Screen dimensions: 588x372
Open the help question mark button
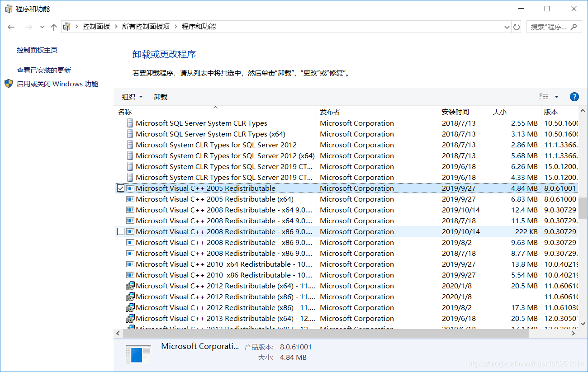click(x=574, y=97)
